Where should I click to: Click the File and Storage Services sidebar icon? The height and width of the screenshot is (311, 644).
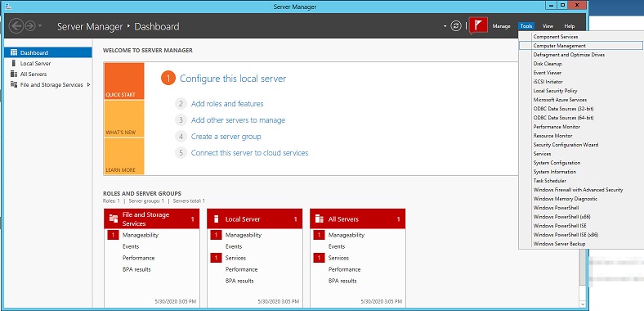(x=14, y=85)
